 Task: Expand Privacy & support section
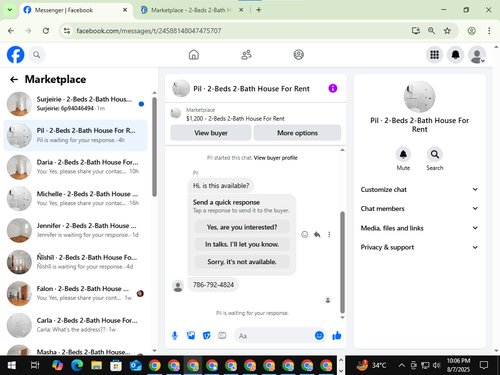point(419,247)
